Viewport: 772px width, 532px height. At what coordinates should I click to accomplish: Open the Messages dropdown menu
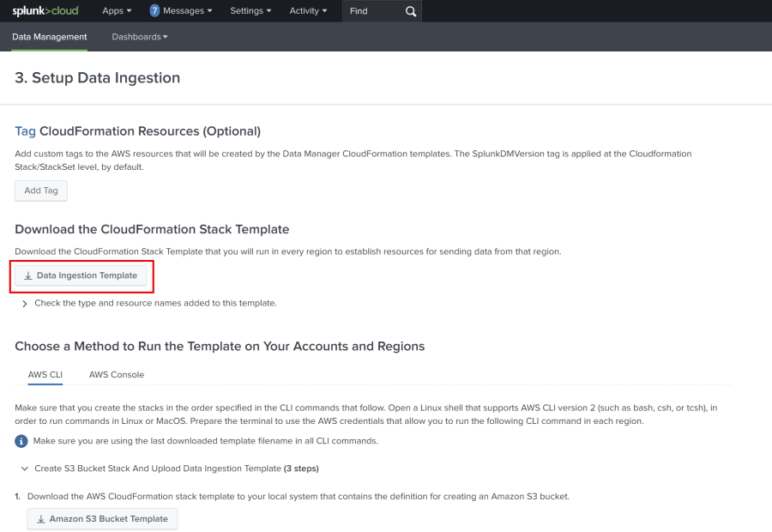point(187,11)
